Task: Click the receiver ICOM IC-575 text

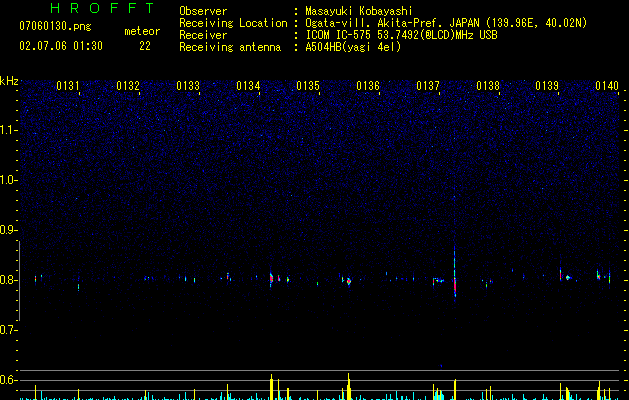Action: (339, 35)
